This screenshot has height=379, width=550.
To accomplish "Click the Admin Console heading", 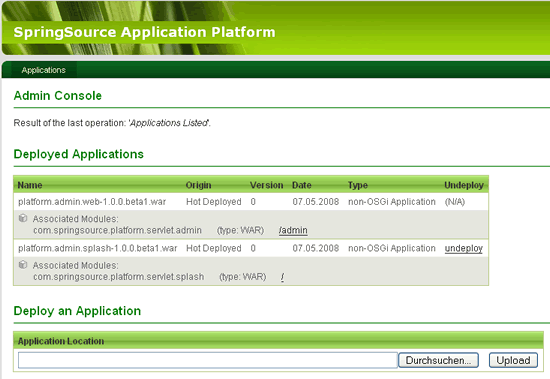I will pyautogui.click(x=58, y=96).
